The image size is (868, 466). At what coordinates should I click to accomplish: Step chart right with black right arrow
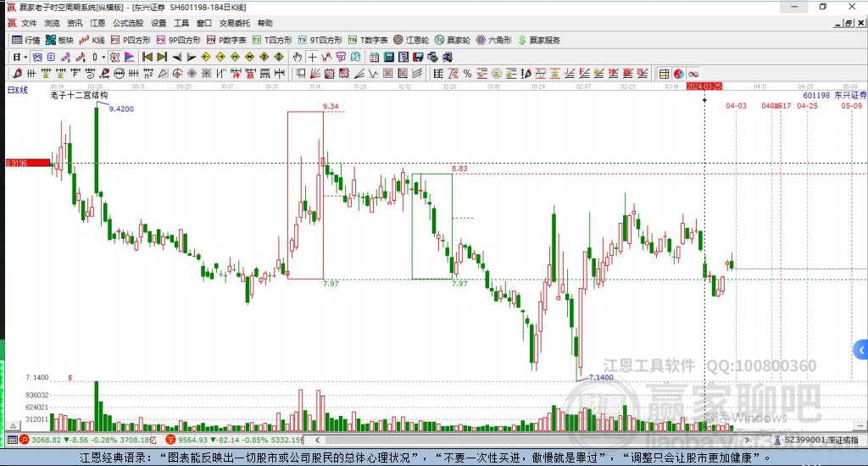point(191,57)
